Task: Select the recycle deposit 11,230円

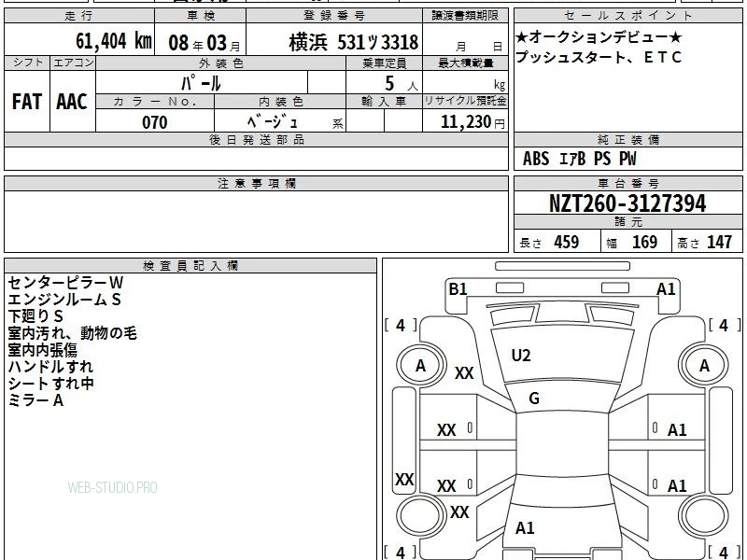Action: [x=472, y=122]
